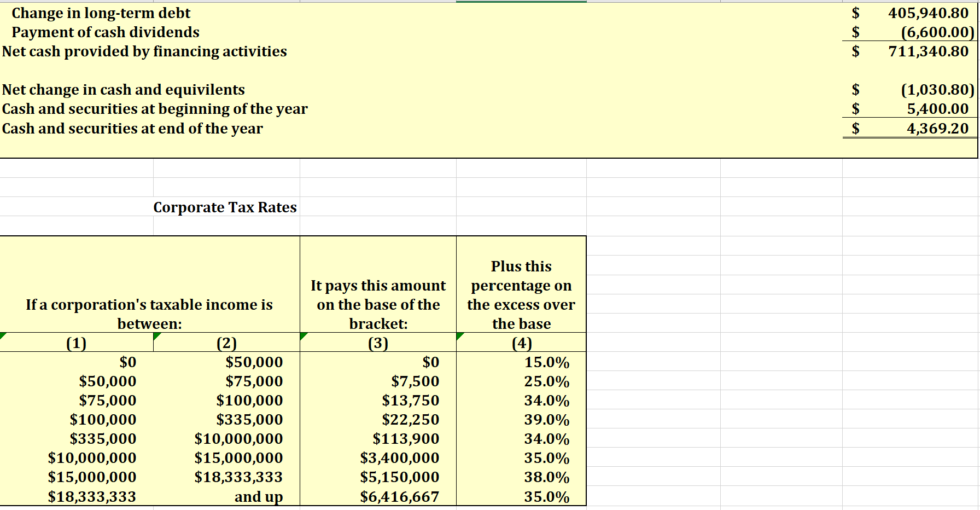Screen dimensions: 980x510
Task: Click the $335,000 lower bound in column (1)
Action: tap(103, 439)
